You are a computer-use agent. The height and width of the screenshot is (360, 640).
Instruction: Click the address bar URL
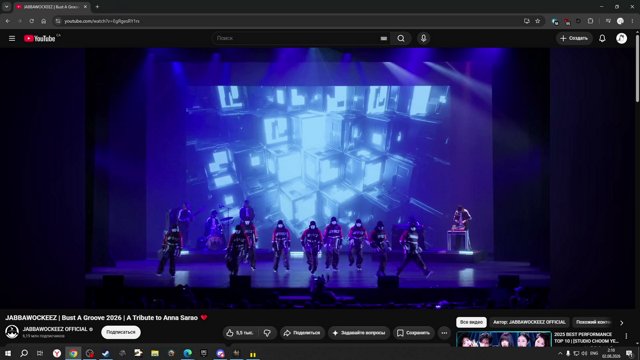102,21
